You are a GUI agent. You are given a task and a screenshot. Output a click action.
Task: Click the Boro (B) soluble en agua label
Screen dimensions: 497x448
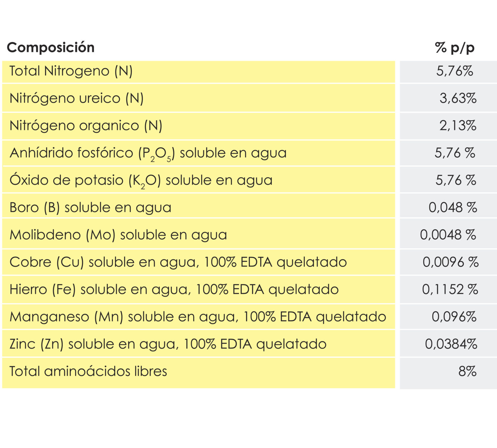click(91, 207)
